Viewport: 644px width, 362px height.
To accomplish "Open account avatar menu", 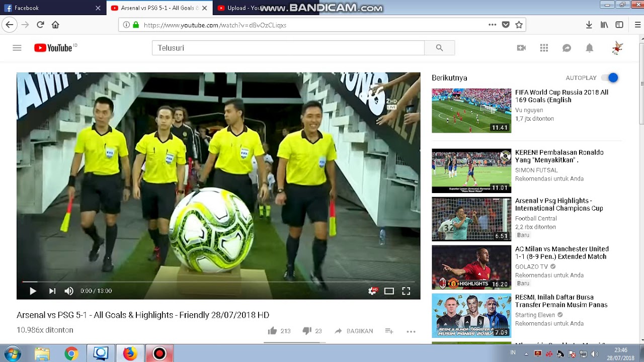I will click(x=617, y=48).
